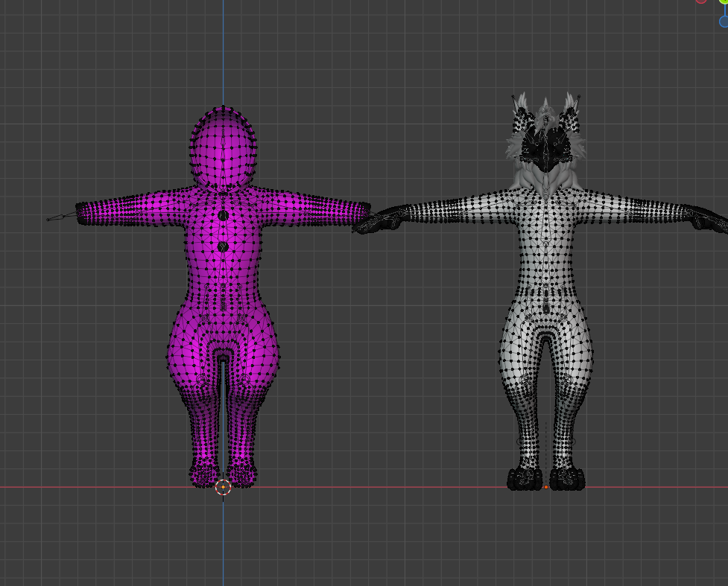Click the 3D cursor at the magenta model's feet

click(224, 487)
